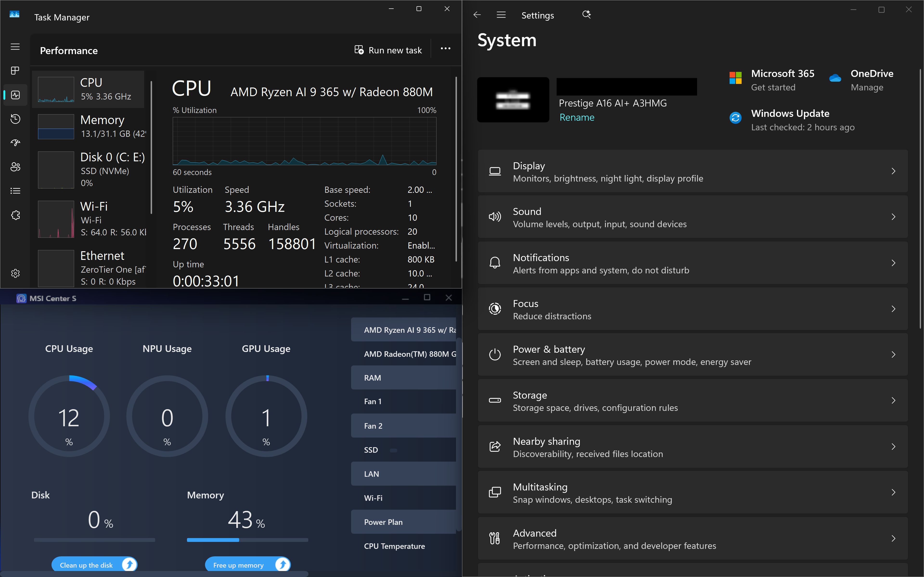
Task: Click the Wi-Fi performance graph thumbnail
Action: pos(56,220)
